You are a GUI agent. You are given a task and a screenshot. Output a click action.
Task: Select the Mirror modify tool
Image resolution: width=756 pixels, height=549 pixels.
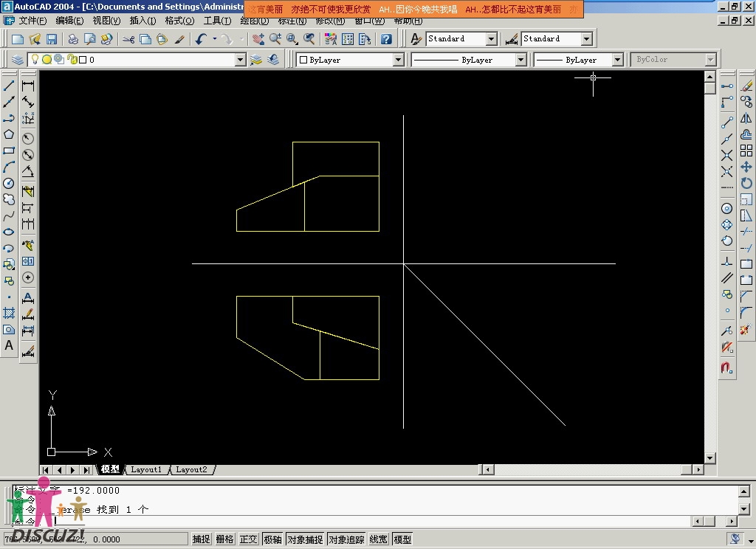pyautogui.click(x=746, y=119)
